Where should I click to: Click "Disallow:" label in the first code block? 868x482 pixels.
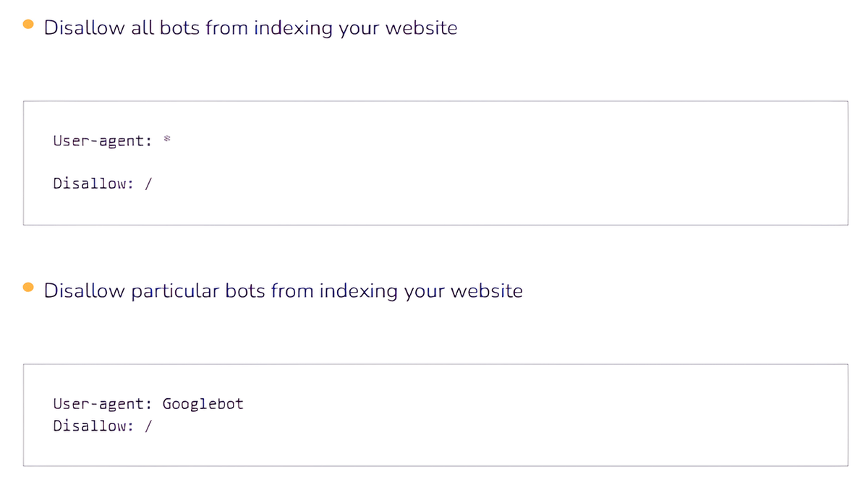[x=93, y=184]
